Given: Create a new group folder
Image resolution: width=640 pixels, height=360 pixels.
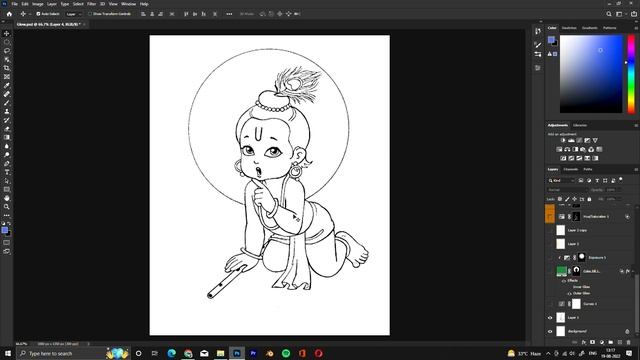Looking at the screenshot, I should point(611,342).
